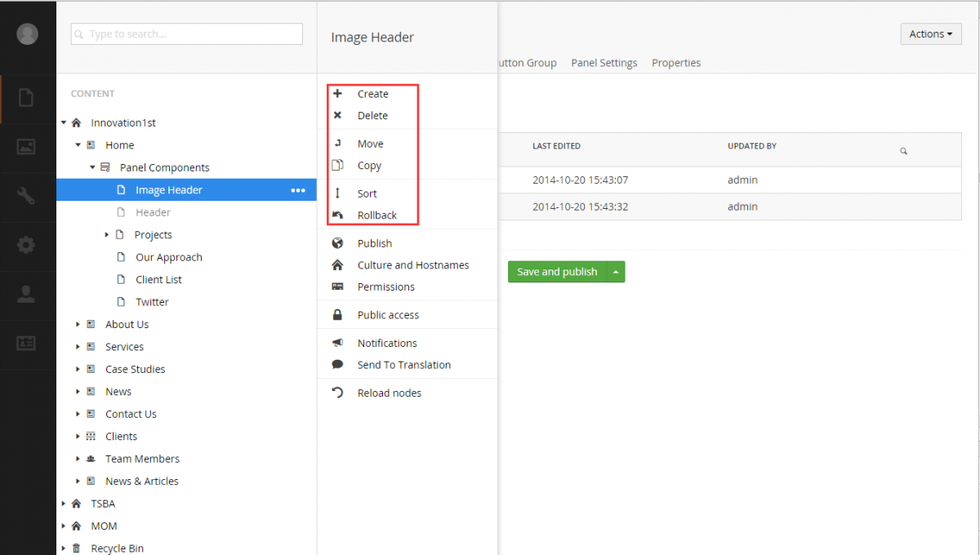Expand the About Us tree node
Viewport: 980px width, 555px height.
point(78,324)
